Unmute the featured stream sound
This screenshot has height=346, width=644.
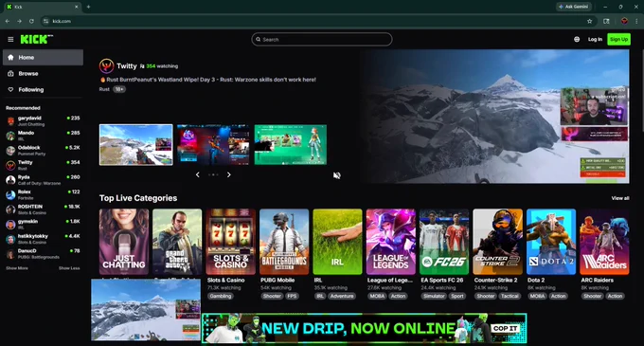(x=337, y=175)
